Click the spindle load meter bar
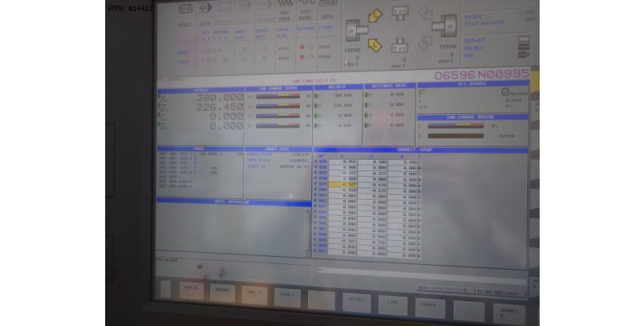 tap(457, 126)
